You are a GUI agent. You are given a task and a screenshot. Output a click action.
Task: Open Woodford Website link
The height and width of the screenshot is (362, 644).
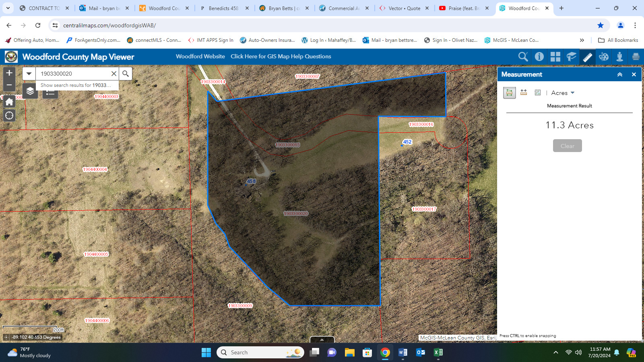[200, 56]
